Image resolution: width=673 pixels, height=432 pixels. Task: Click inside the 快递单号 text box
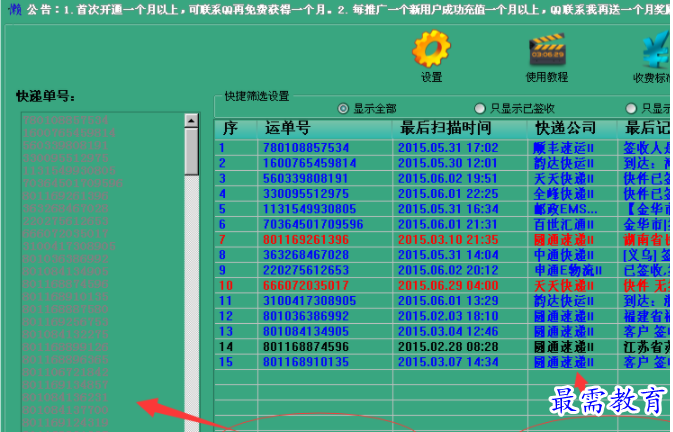(103, 272)
